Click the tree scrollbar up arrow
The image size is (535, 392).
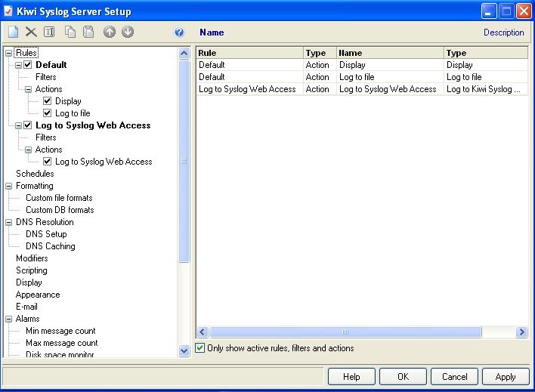[184, 53]
